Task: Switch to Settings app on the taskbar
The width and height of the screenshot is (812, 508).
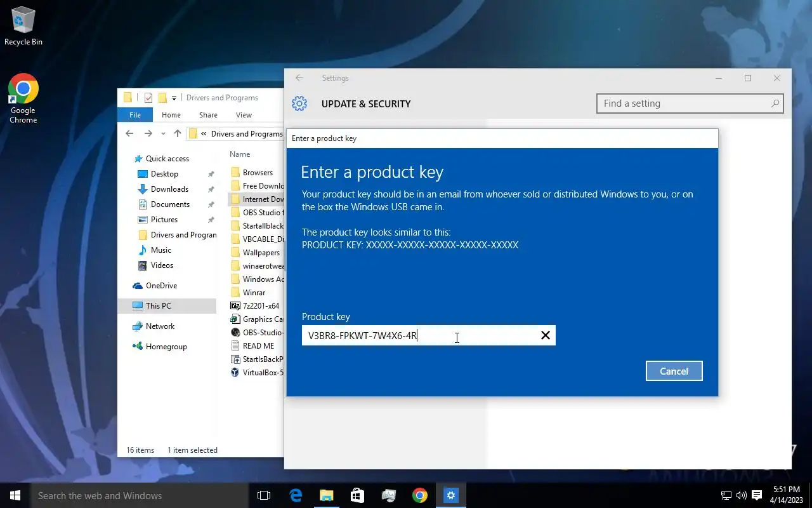Action: (x=450, y=495)
